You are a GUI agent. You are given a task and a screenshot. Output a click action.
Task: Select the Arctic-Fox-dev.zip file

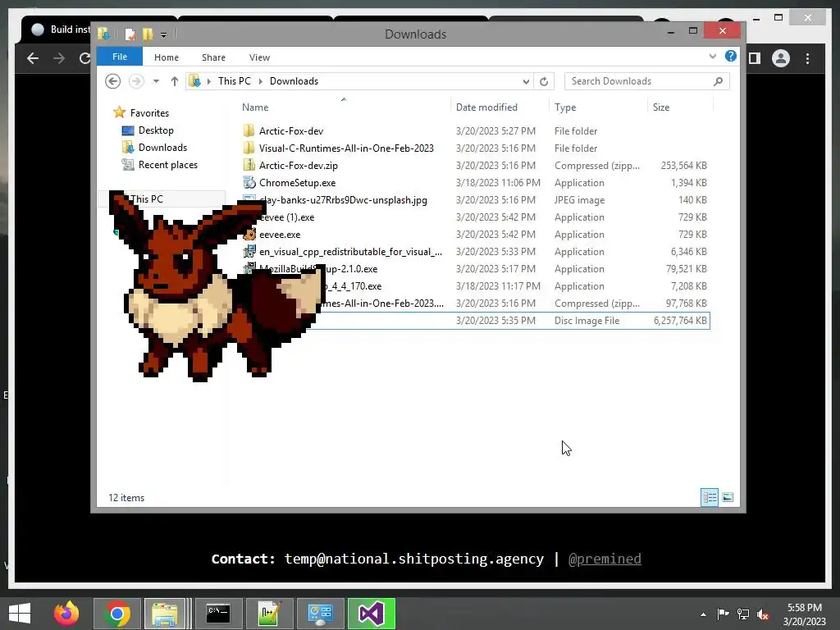coord(298,166)
